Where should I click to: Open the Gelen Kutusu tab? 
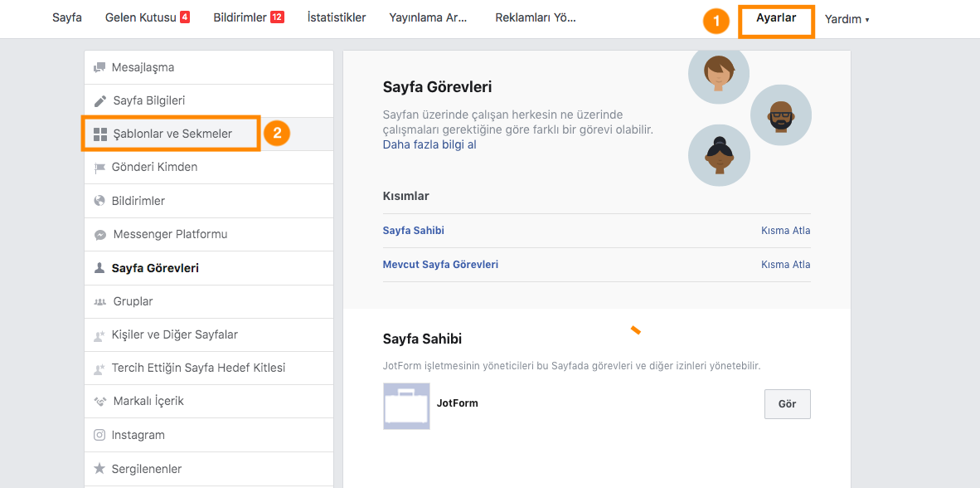(x=141, y=17)
